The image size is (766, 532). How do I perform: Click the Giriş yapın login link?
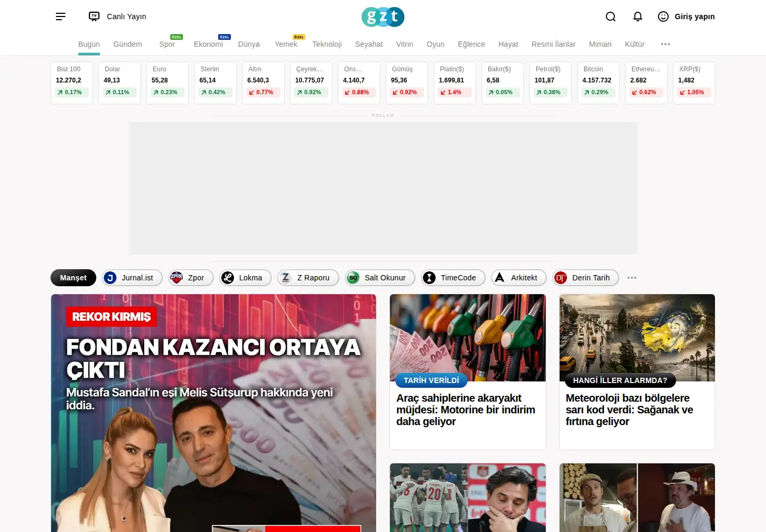pyautogui.click(x=695, y=16)
